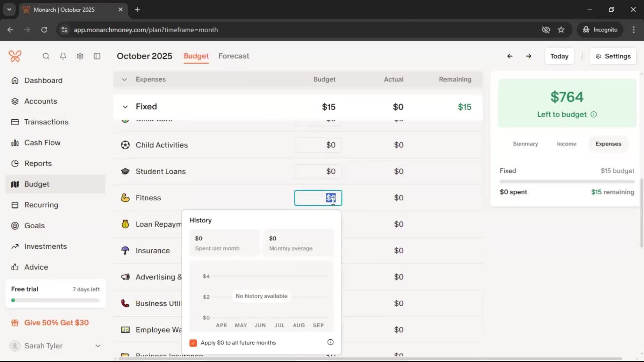Open the gear settings icon in sidebar header
Viewport: 644px width, 362px height.
pyautogui.click(x=80, y=56)
